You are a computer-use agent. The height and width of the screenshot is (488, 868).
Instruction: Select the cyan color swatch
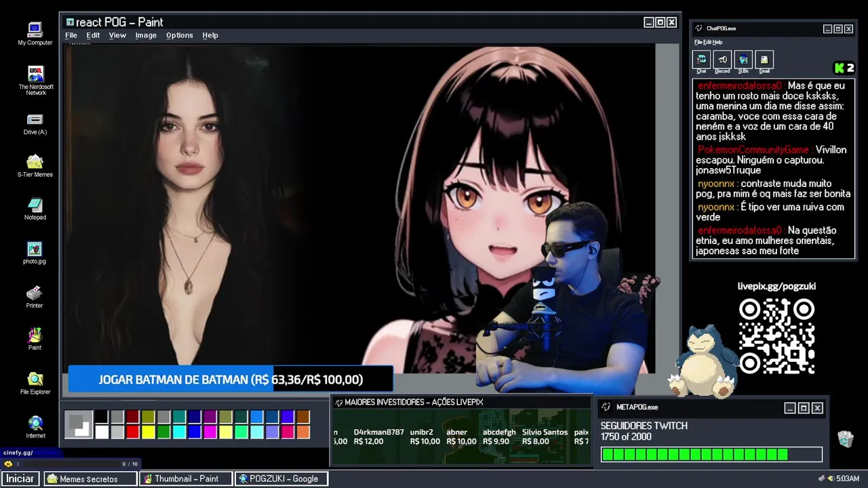(x=179, y=432)
